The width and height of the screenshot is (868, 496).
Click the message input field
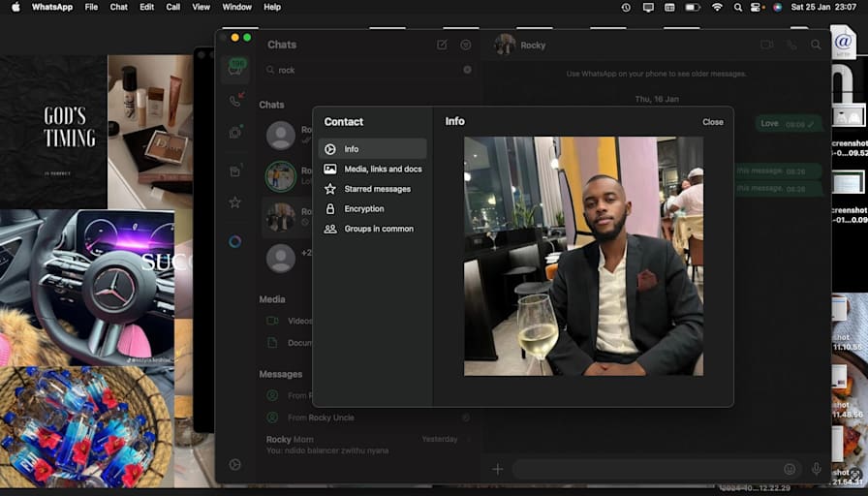[x=657, y=470]
